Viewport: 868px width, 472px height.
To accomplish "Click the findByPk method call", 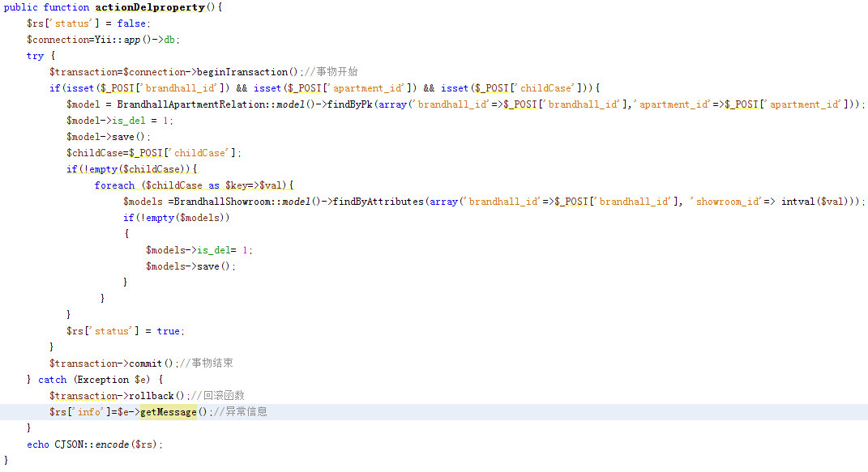I will pos(352,104).
